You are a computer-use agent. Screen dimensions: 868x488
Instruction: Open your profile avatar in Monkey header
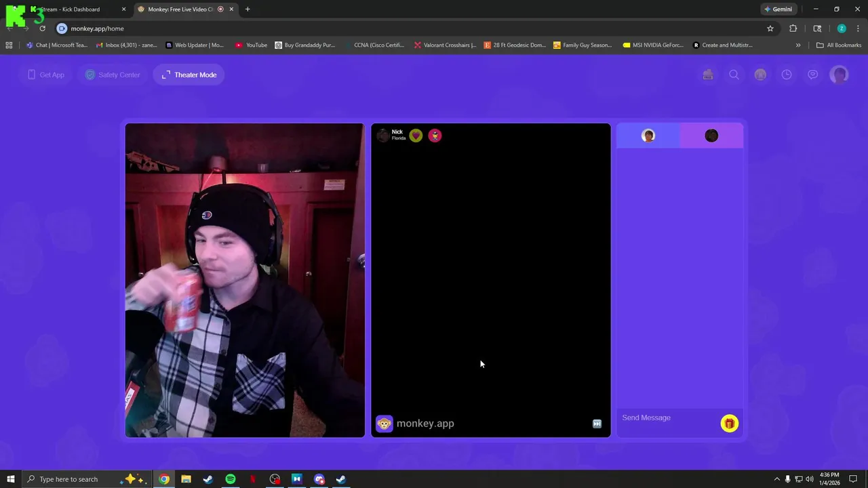click(x=840, y=75)
